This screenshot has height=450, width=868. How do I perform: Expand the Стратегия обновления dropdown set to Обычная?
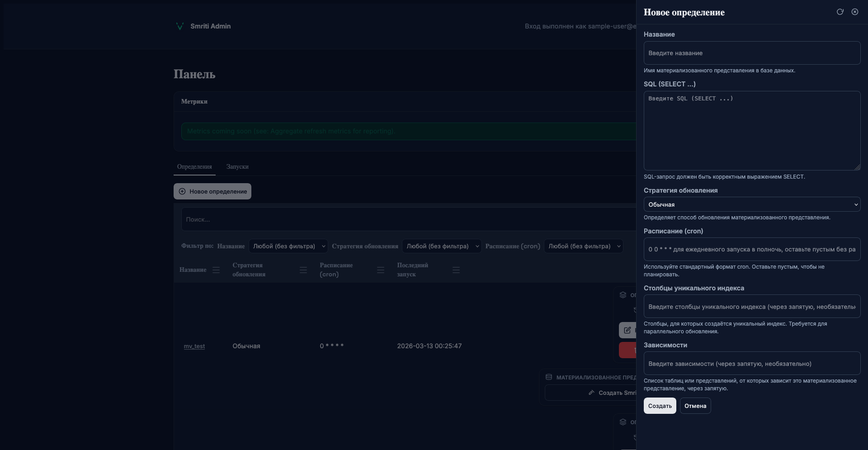[x=751, y=204]
